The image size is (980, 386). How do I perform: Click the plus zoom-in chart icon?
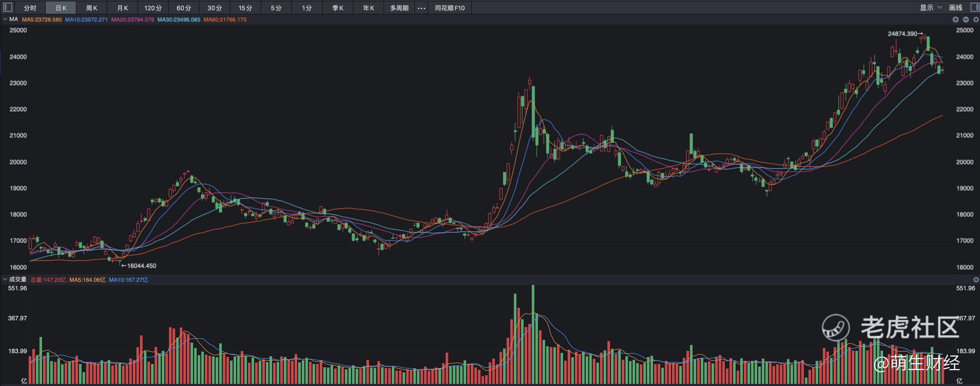[955, 20]
